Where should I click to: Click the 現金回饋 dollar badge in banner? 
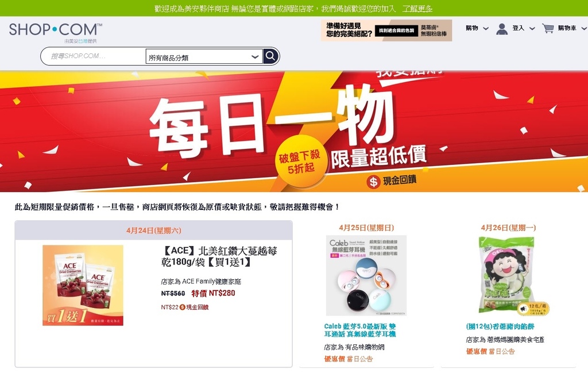tap(373, 182)
